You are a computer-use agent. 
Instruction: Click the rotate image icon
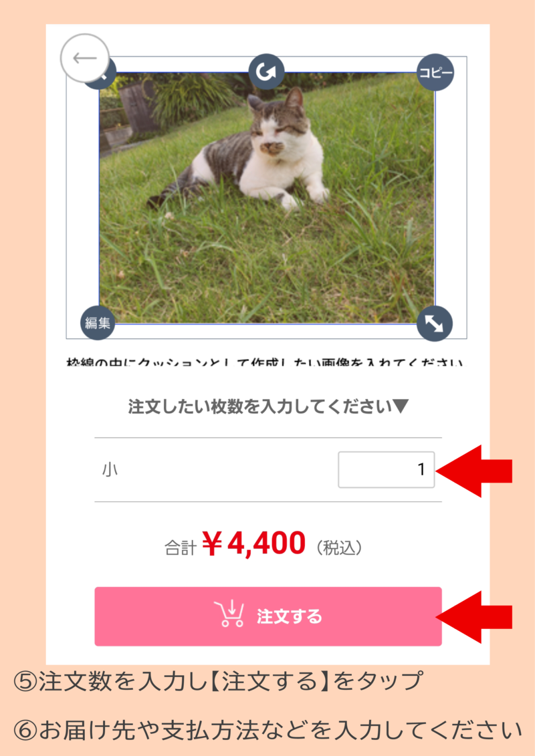click(x=266, y=72)
